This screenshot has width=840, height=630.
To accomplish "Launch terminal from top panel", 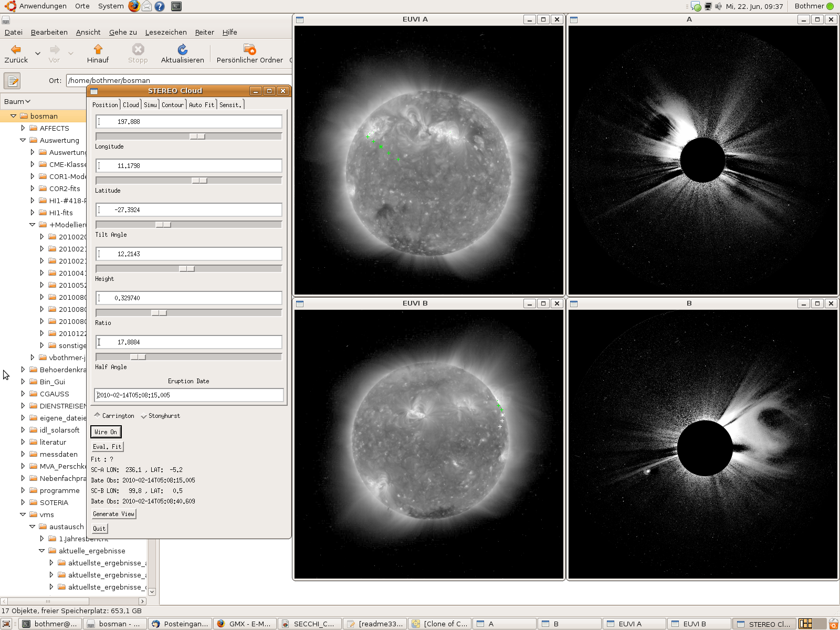I will coord(176,6).
